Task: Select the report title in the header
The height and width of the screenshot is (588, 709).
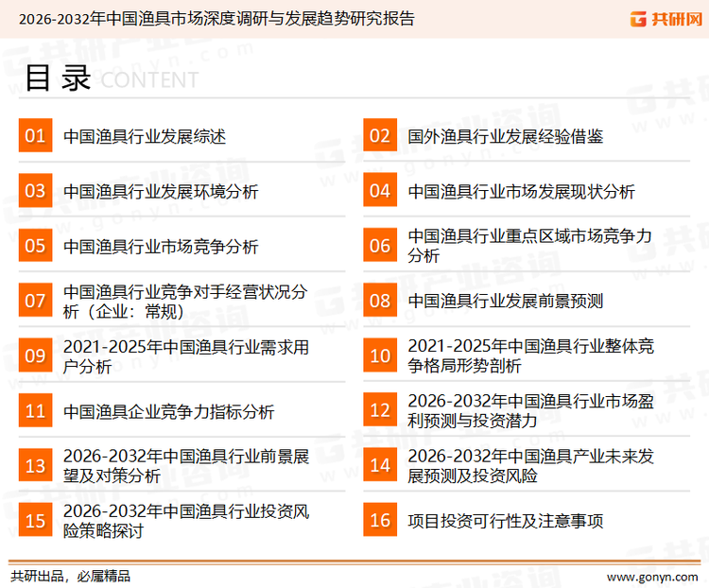Action: click(216, 19)
